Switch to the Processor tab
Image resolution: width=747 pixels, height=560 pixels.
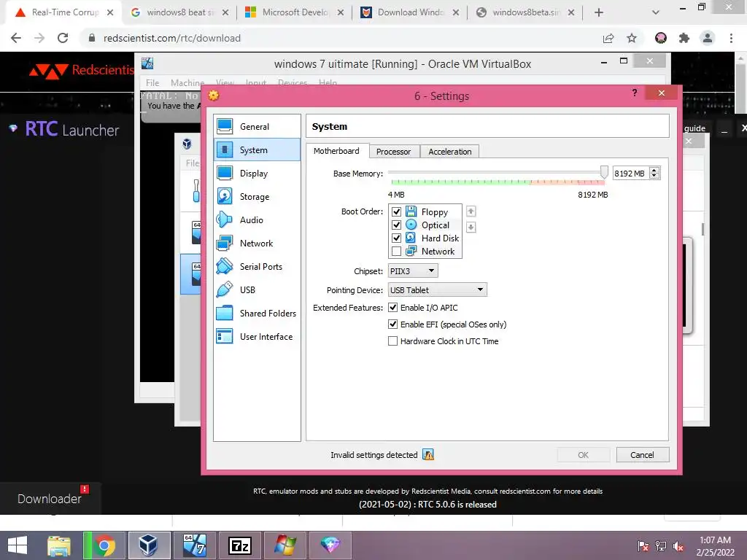[393, 152]
